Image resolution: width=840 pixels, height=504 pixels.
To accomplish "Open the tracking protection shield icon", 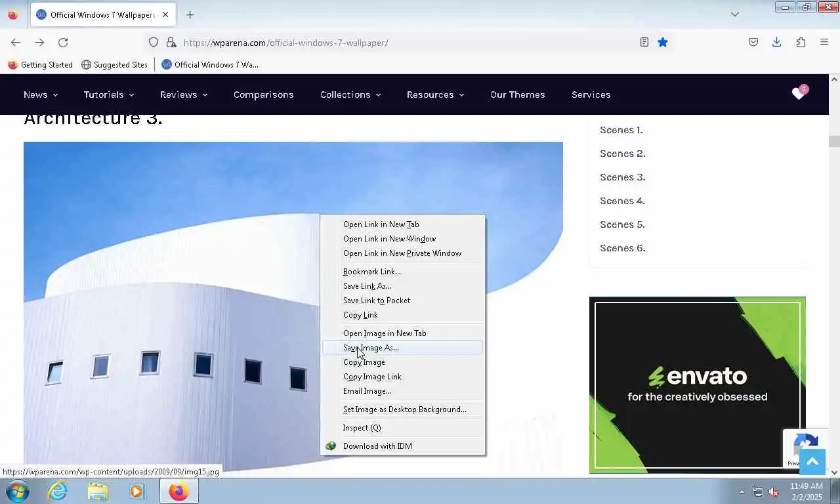I will [154, 43].
